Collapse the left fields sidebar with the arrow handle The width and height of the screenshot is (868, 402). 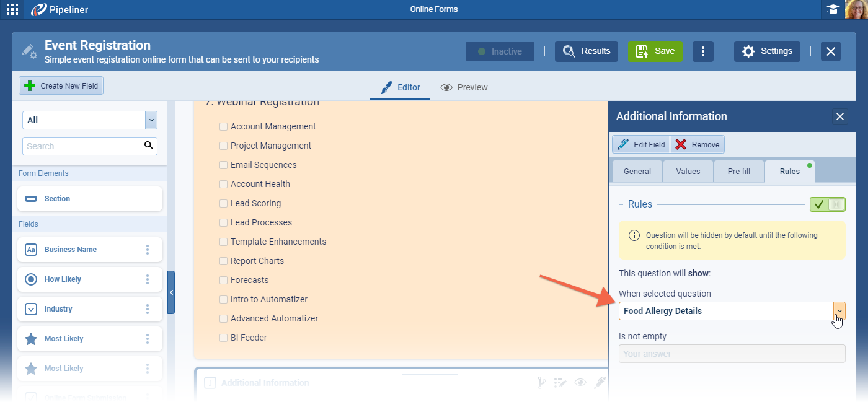click(171, 292)
